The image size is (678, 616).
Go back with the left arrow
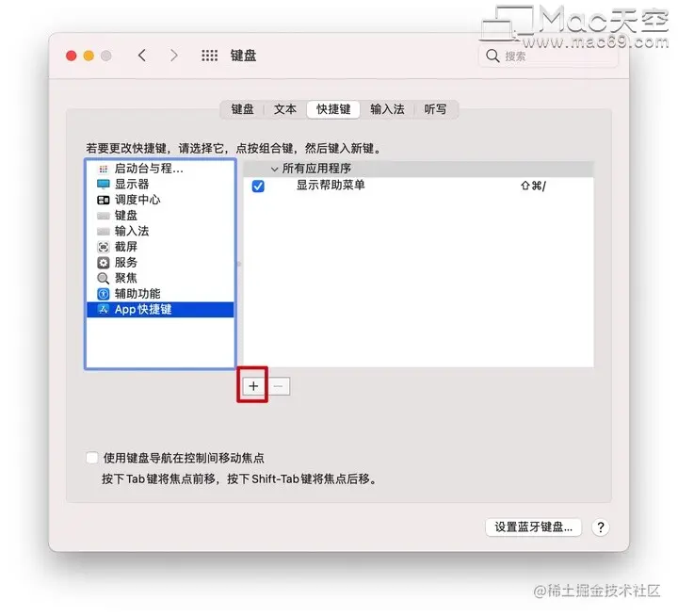142,56
